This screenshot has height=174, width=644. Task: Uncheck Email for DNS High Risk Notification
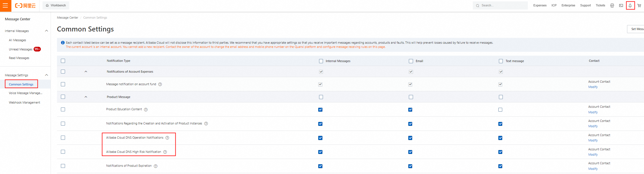point(410,152)
